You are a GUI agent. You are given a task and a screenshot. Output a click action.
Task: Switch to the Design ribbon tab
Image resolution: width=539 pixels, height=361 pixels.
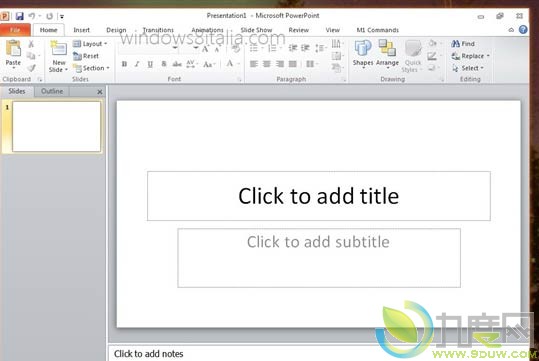coord(116,30)
